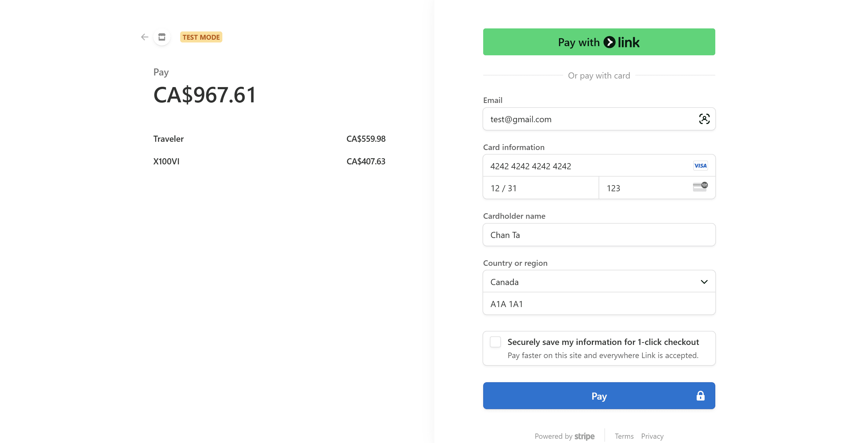Click the blue Pay button
The image size is (868, 443).
(x=599, y=396)
